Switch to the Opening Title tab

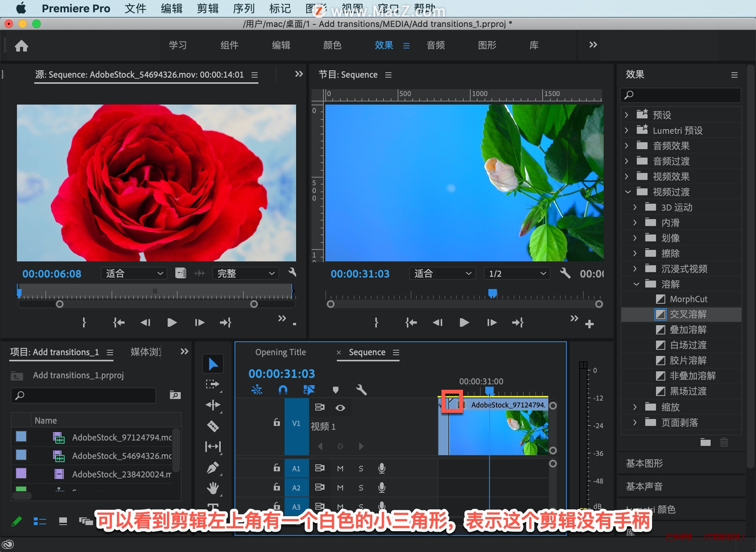pos(281,352)
